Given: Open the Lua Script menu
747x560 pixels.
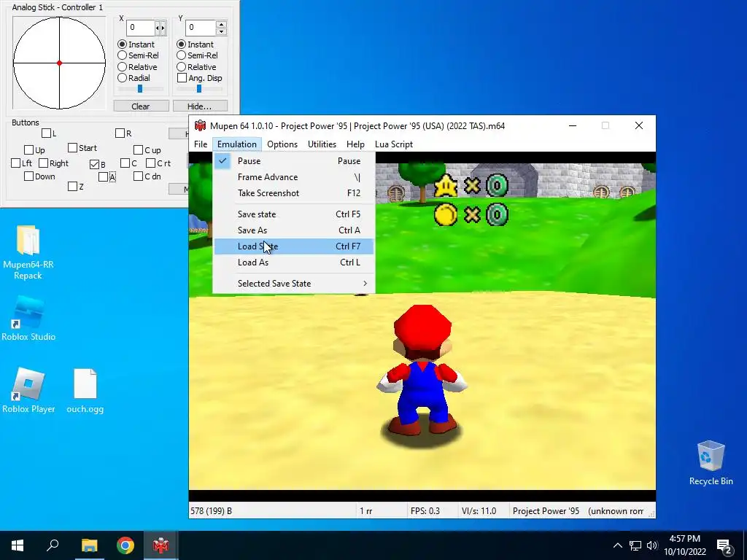Looking at the screenshot, I should [x=394, y=144].
